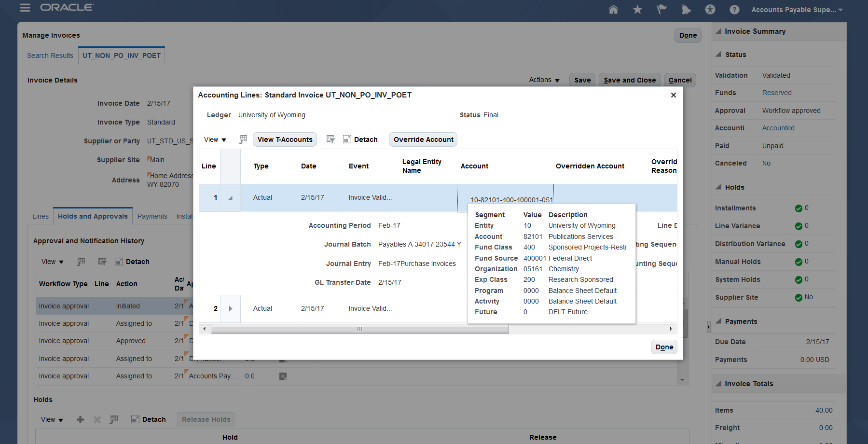Open Holds and Approvals tab

point(93,216)
